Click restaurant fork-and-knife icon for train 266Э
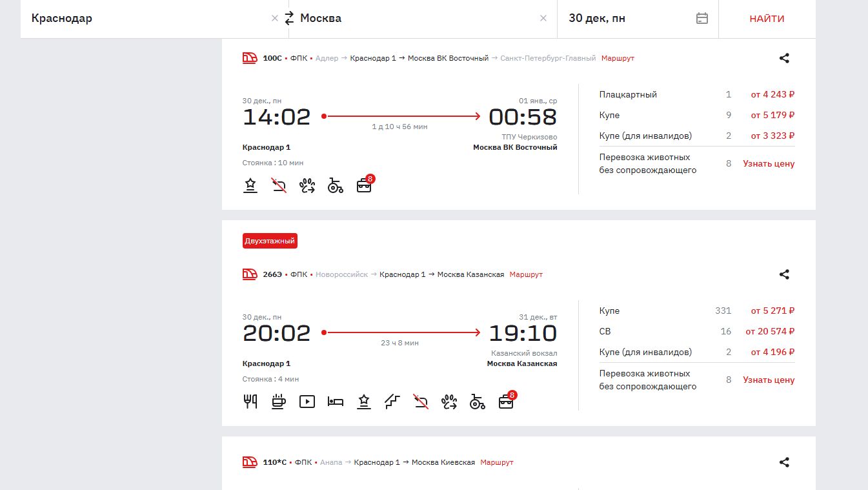This screenshot has width=868, height=490. [250, 402]
